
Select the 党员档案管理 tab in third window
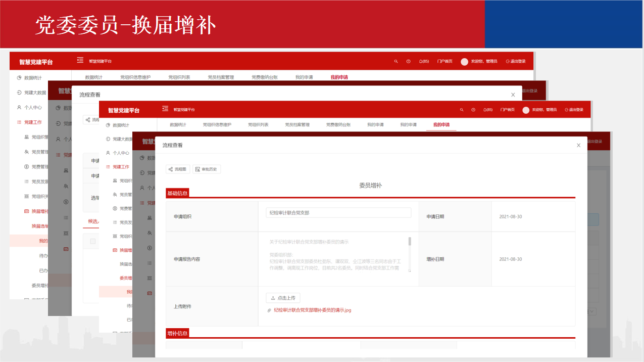coord(297,125)
